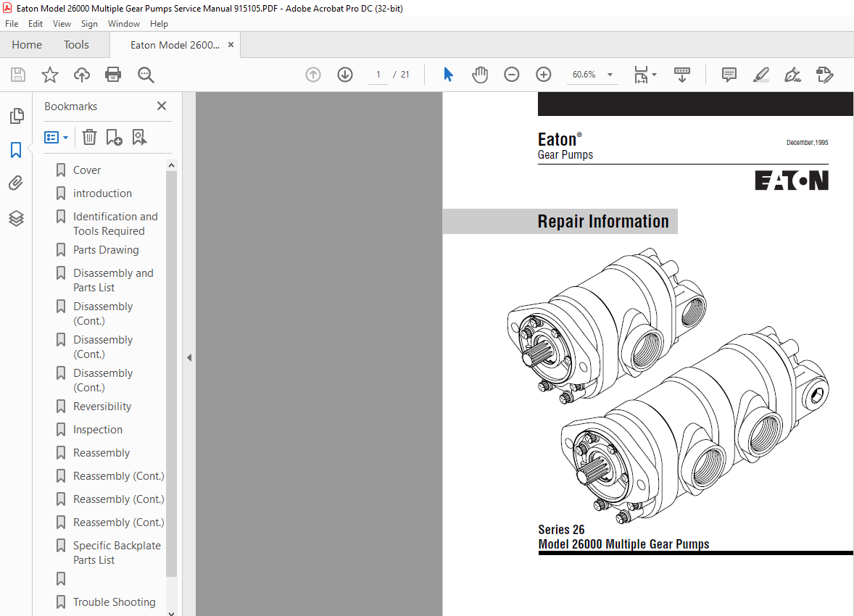This screenshot has height=616, width=854.
Task: Open the File menu
Action: click(x=12, y=24)
